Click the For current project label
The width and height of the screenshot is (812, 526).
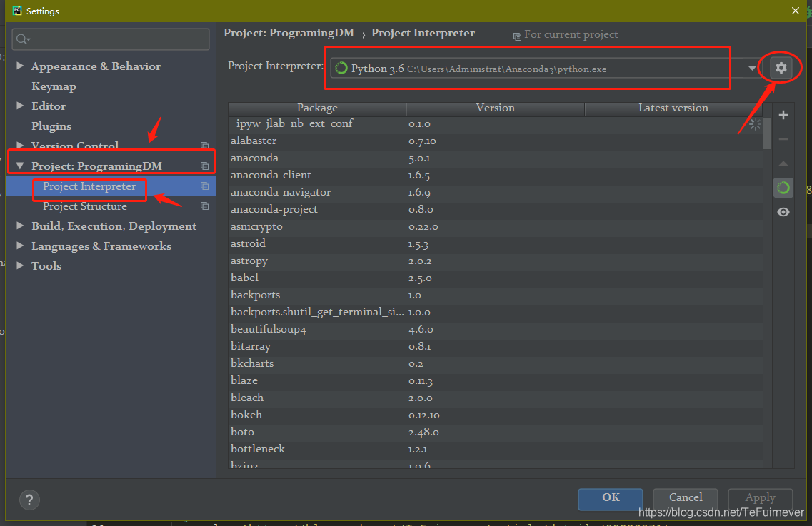(x=571, y=34)
